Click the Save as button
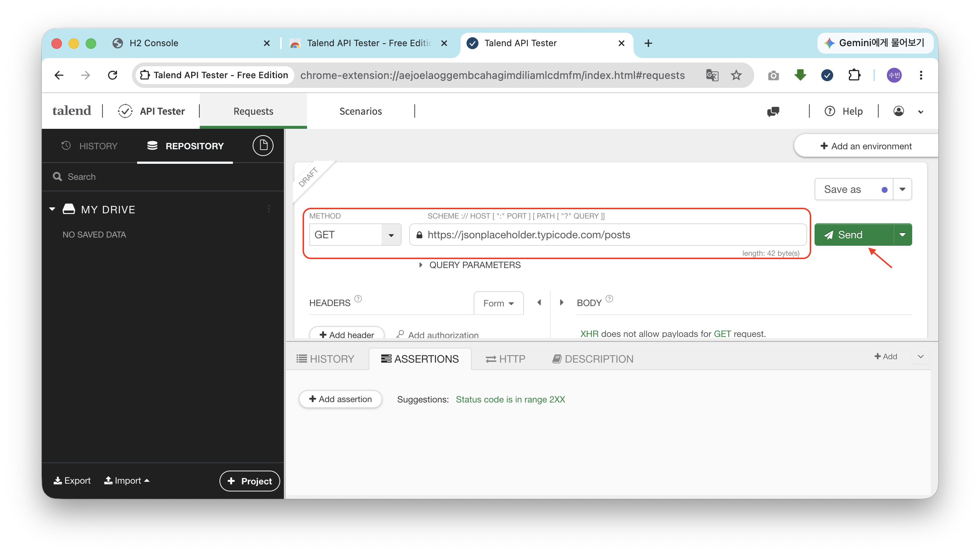Screen dimensions: 980x554 (854, 189)
